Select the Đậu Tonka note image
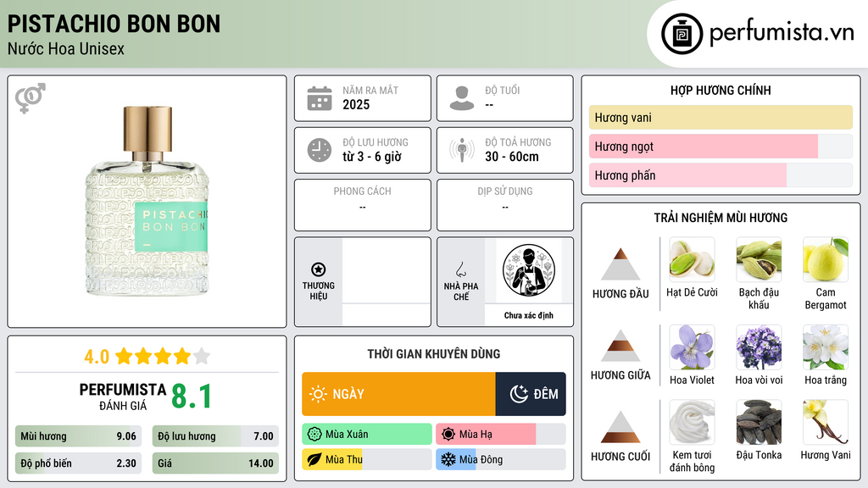868x488 pixels. tap(759, 423)
